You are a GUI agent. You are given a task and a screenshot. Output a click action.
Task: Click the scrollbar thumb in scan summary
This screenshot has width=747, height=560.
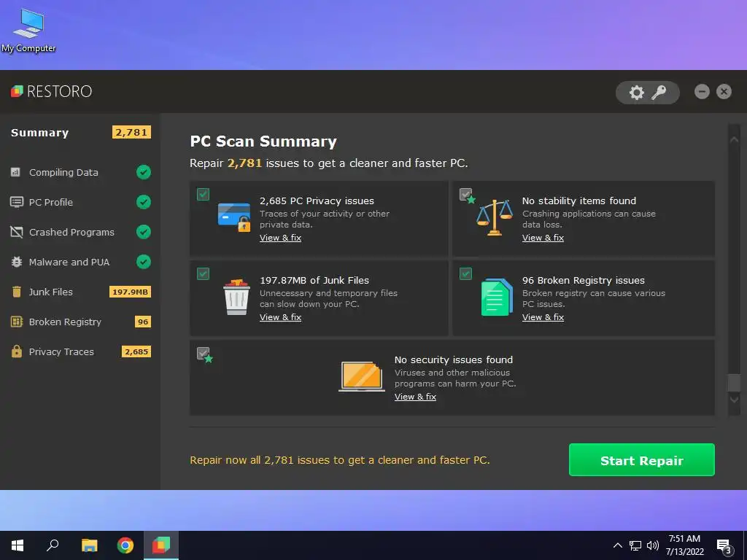734,383
